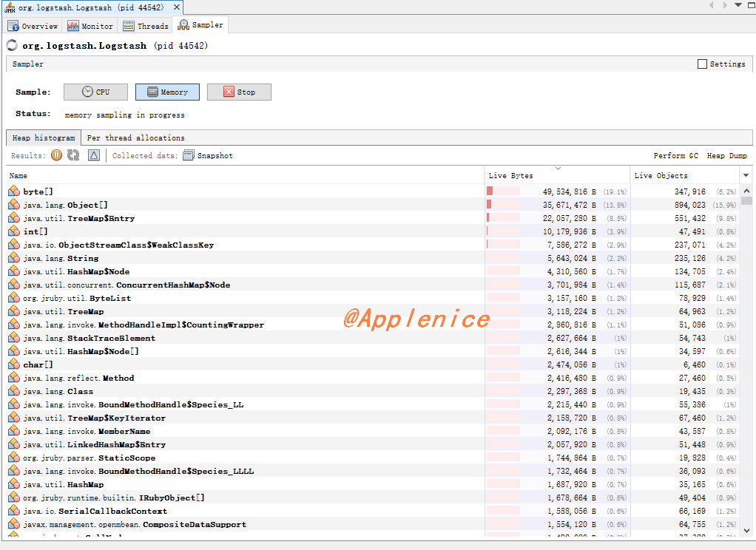The height and width of the screenshot is (550, 756).
Task: Select the MethodHandleImpl$CountingWrapper row
Action: 373,325
